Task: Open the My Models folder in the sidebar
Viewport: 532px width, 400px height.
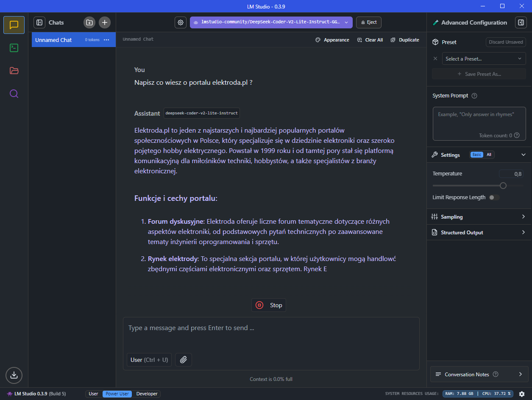Action: pyautogui.click(x=14, y=71)
